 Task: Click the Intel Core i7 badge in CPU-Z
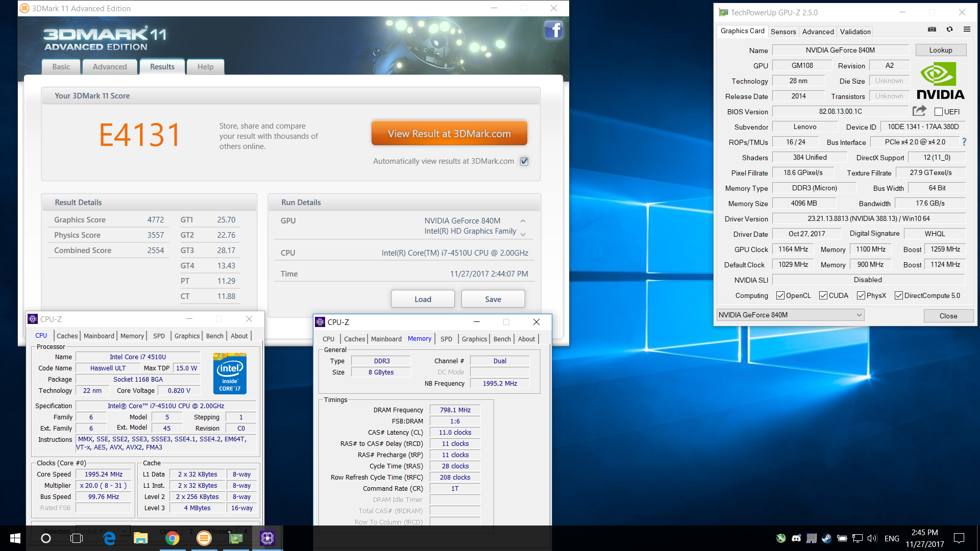point(230,373)
